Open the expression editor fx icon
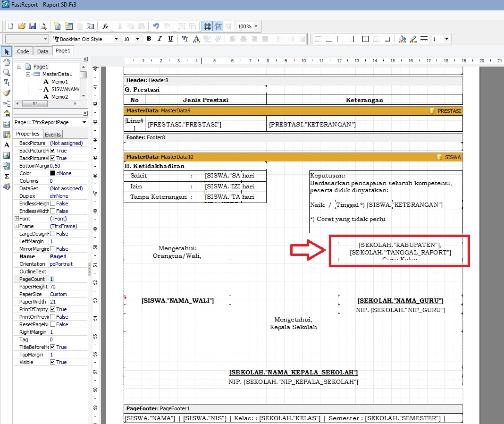Screen dimensions: 504x424 click(106, 26)
